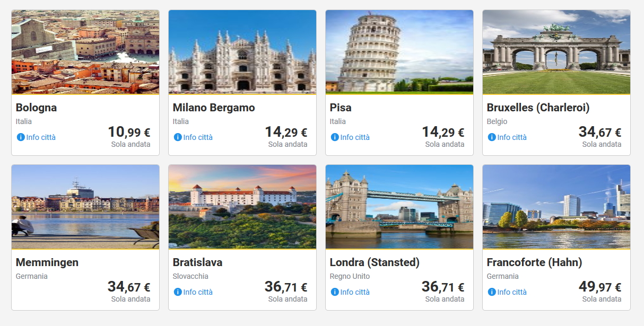The image size is (644, 326).
Task: Click the Bruxelles (Charleroi) destination title
Action: click(538, 108)
